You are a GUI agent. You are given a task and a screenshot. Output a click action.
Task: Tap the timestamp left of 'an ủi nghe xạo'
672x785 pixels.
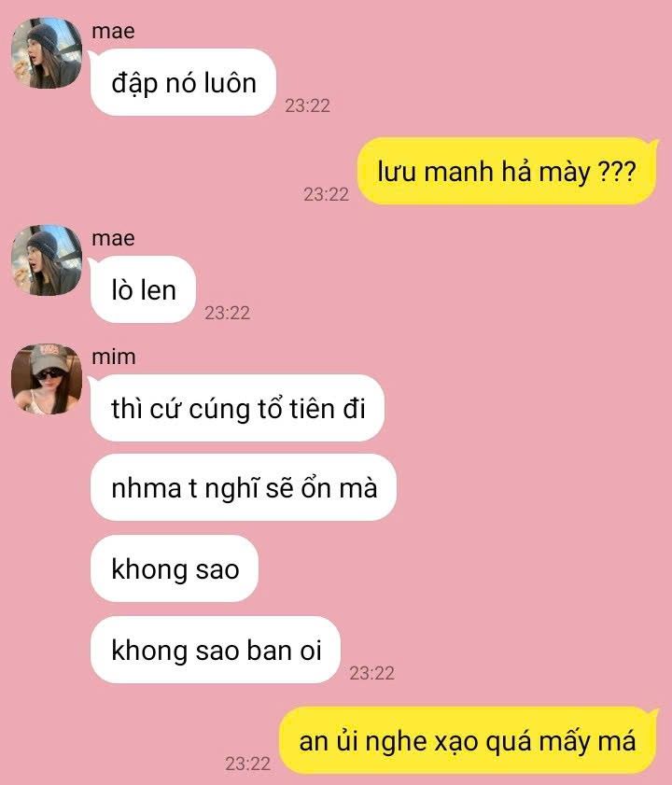[x=248, y=764]
